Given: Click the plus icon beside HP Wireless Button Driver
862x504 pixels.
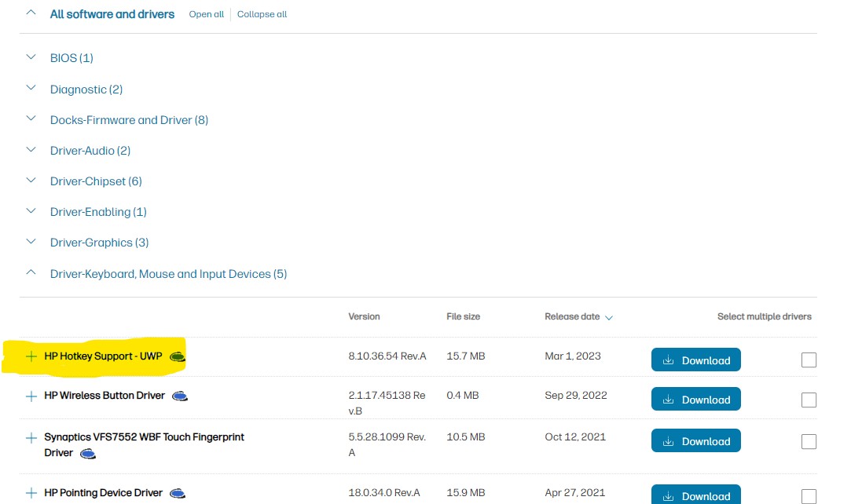Looking at the screenshot, I should pos(31,396).
